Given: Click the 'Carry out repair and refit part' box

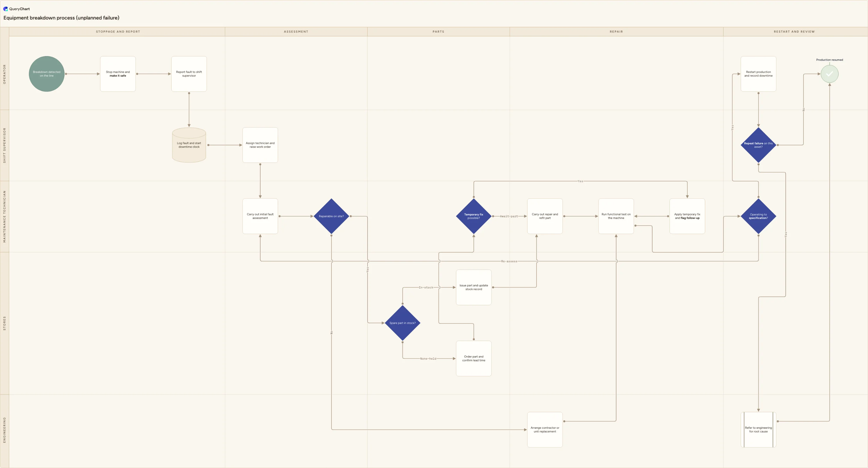Looking at the screenshot, I should coord(545,216).
